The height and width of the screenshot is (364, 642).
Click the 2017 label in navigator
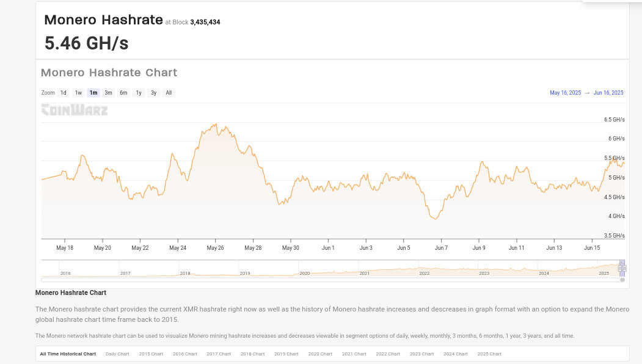[x=125, y=273]
